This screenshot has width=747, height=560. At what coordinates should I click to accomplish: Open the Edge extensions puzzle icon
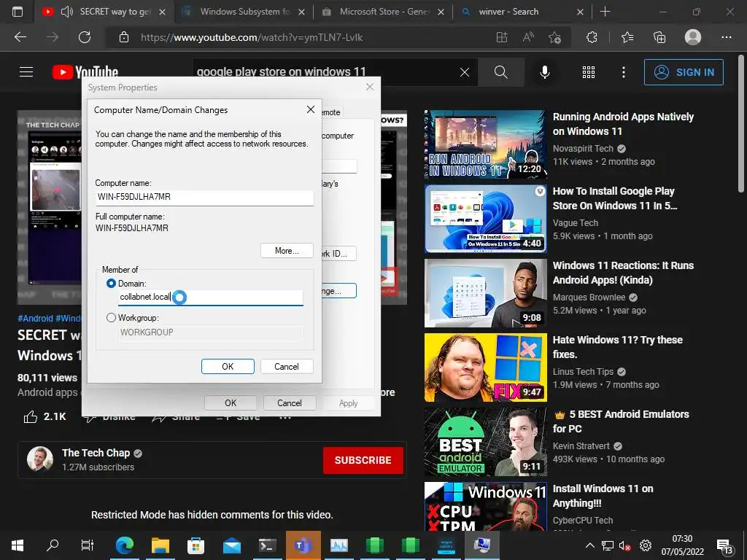point(592,37)
